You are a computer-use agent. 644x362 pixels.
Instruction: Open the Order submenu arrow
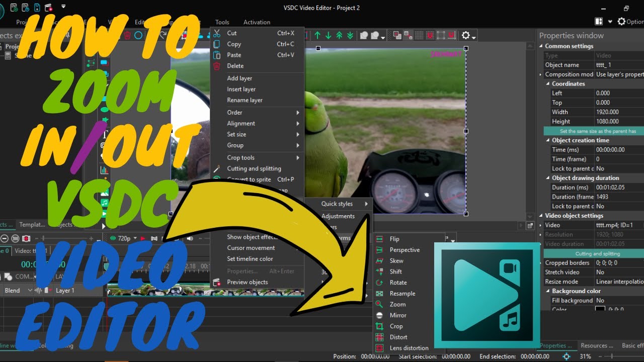coord(298,113)
